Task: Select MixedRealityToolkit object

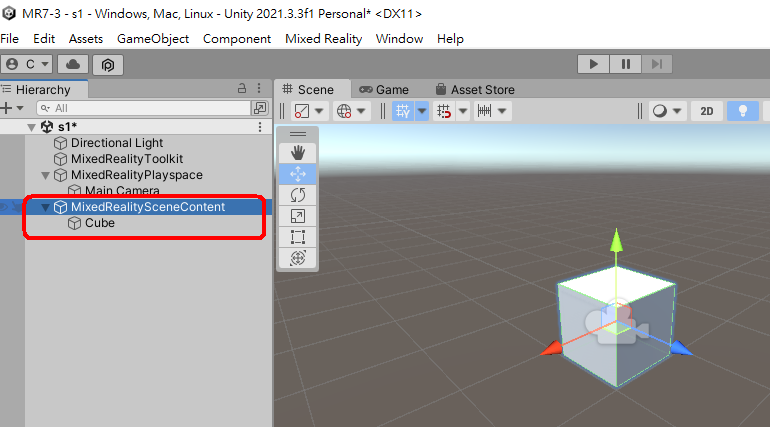Action: (127, 159)
